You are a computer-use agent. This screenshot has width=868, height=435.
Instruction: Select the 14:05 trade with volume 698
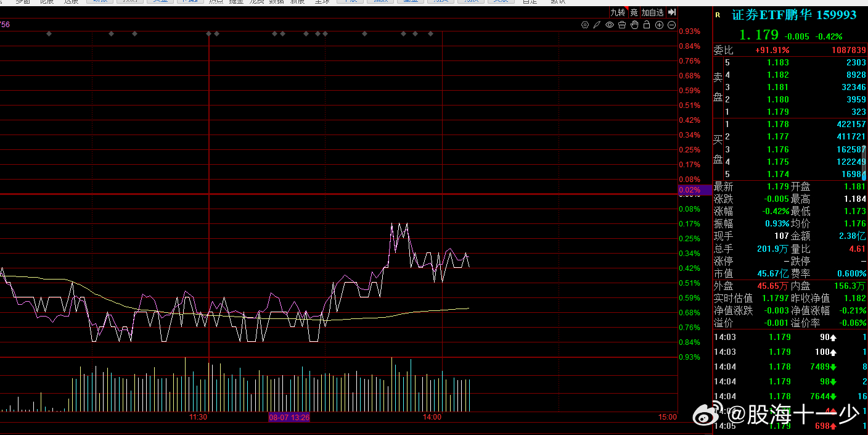790,426
